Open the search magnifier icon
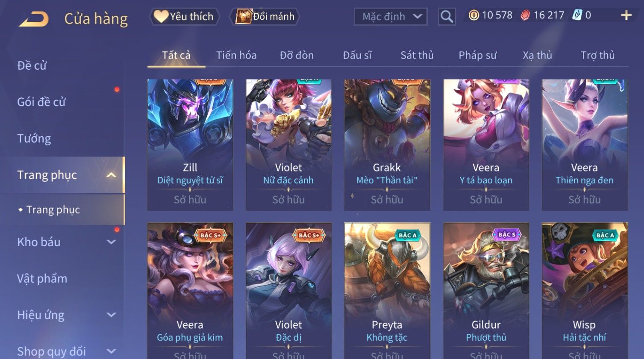 click(x=447, y=17)
